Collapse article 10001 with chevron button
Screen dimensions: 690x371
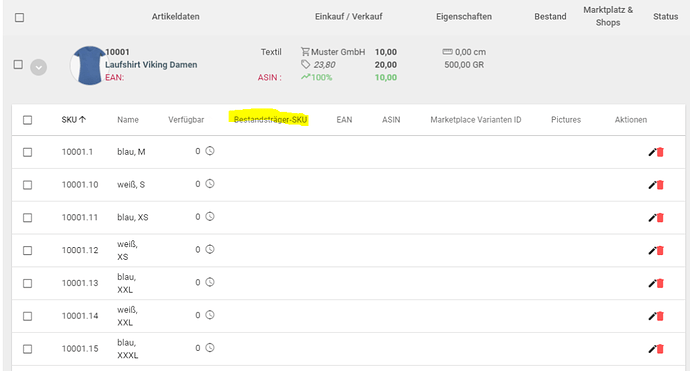pyautogui.click(x=39, y=67)
